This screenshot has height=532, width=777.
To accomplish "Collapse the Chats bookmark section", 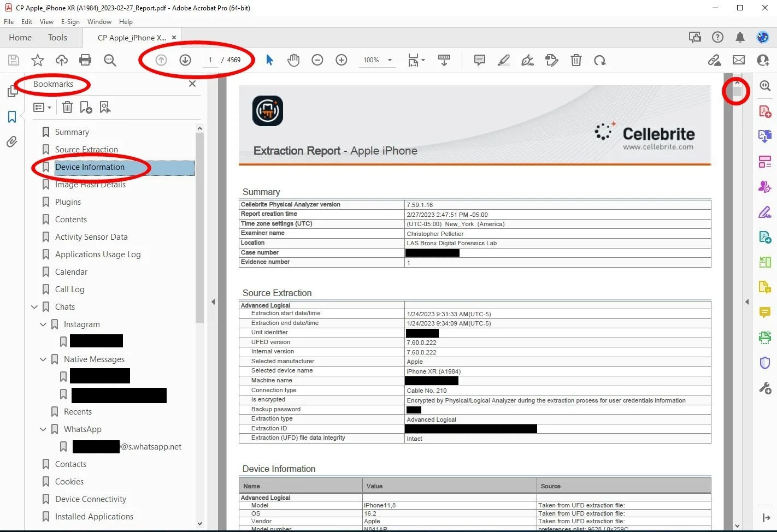I will (34, 306).
